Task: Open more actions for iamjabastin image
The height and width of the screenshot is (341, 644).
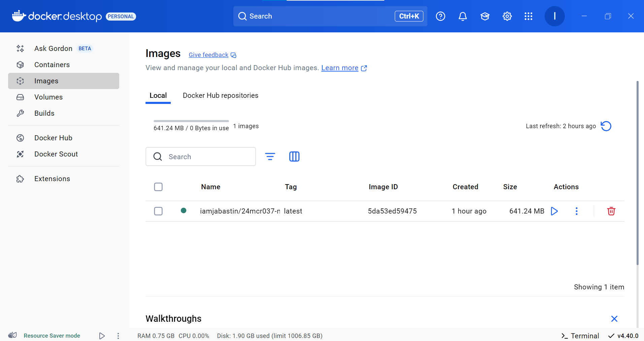Action: point(577,211)
